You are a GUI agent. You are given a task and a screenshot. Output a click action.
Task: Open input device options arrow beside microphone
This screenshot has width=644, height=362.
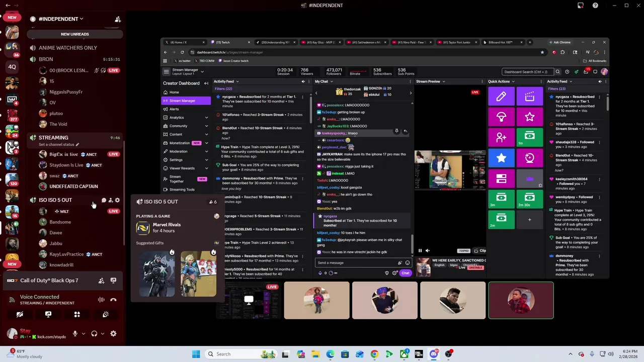83,333
